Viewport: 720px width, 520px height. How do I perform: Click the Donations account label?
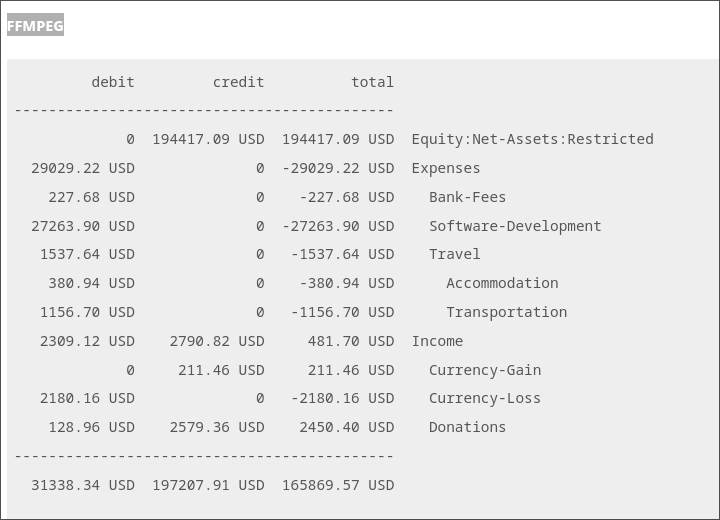click(467, 427)
